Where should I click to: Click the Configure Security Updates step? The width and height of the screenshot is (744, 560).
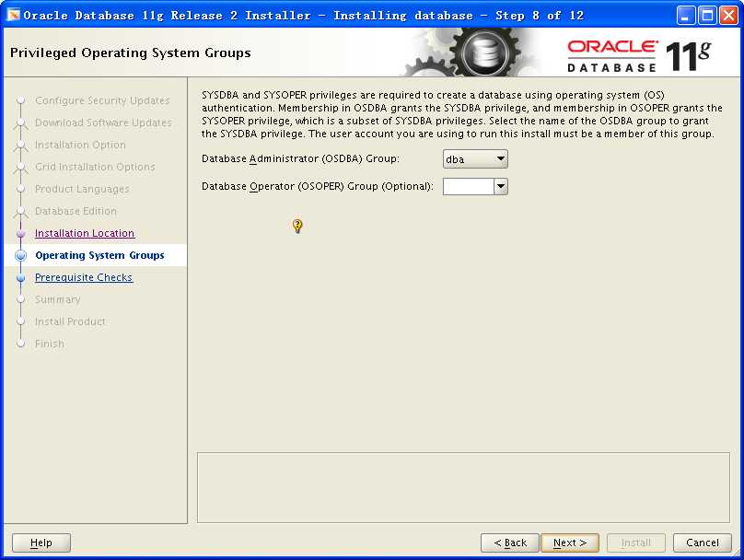pos(102,100)
